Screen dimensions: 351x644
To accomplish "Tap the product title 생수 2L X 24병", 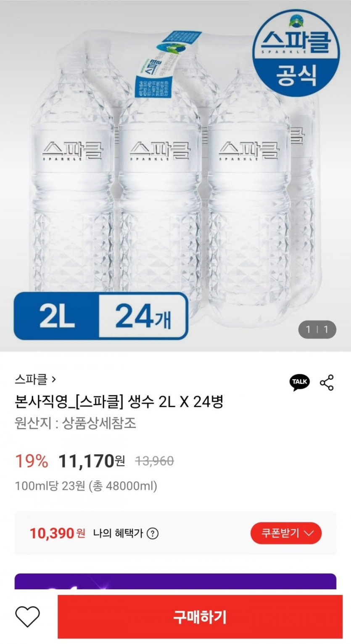I will click(x=119, y=402).
